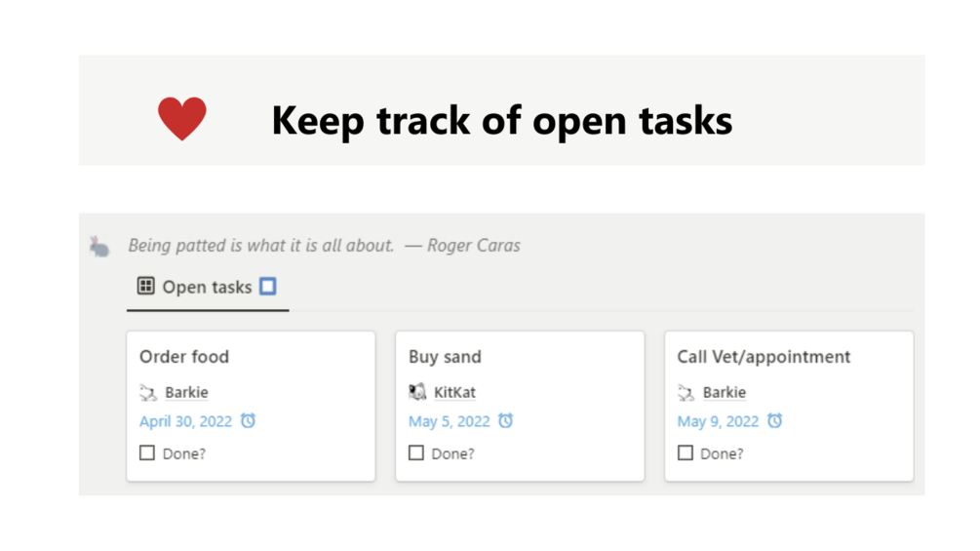Image resolution: width=980 pixels, height=551 pixels.
Task: Click the cat icon next to KitKat
Action: point(417,392)
